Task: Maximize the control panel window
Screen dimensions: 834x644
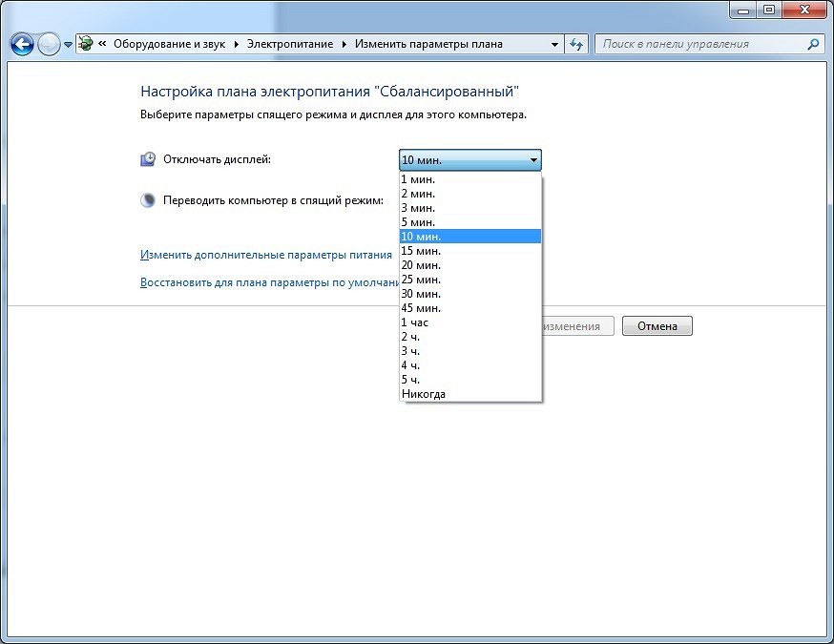Action: pos(769,10)
